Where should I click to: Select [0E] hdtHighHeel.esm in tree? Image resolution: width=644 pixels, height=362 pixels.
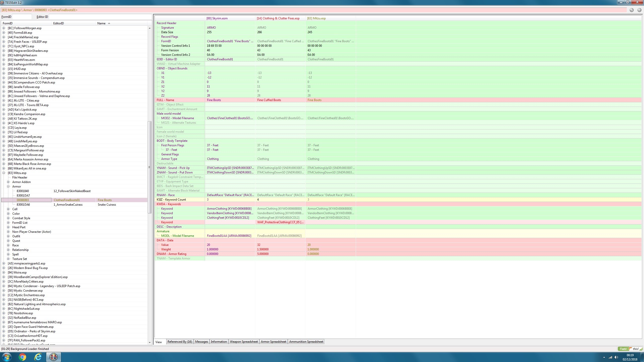click(x=22, y=55)
